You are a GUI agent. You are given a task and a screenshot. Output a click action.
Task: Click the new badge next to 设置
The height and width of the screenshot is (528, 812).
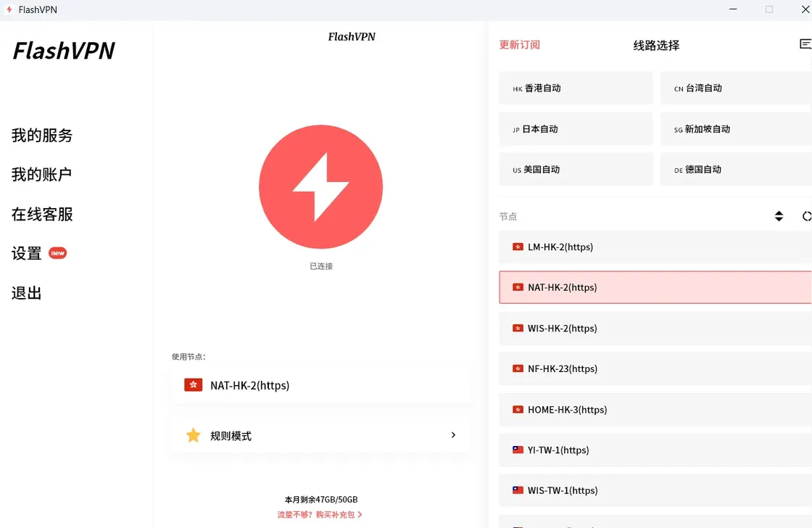coord(57,253)
